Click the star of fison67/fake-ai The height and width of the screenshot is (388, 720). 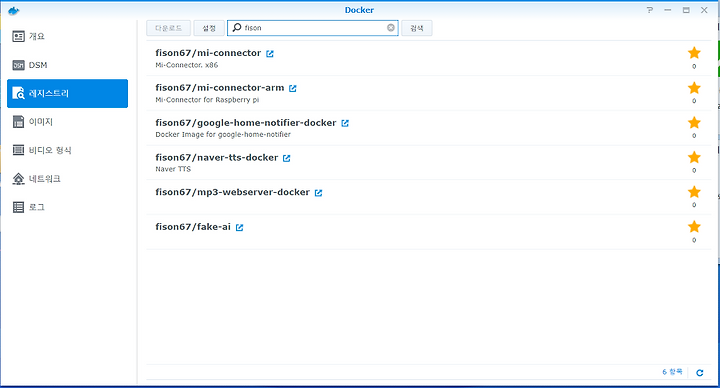tap(694, 227)
